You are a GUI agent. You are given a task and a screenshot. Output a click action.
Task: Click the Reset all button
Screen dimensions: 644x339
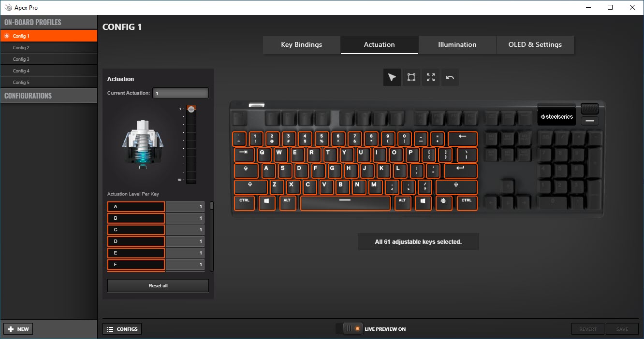pos(158,285)
